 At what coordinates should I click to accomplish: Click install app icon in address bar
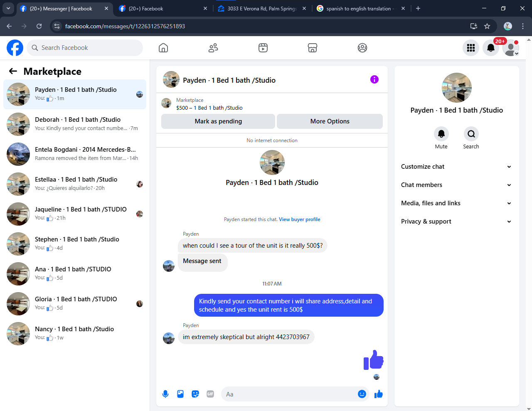[473, 26]
